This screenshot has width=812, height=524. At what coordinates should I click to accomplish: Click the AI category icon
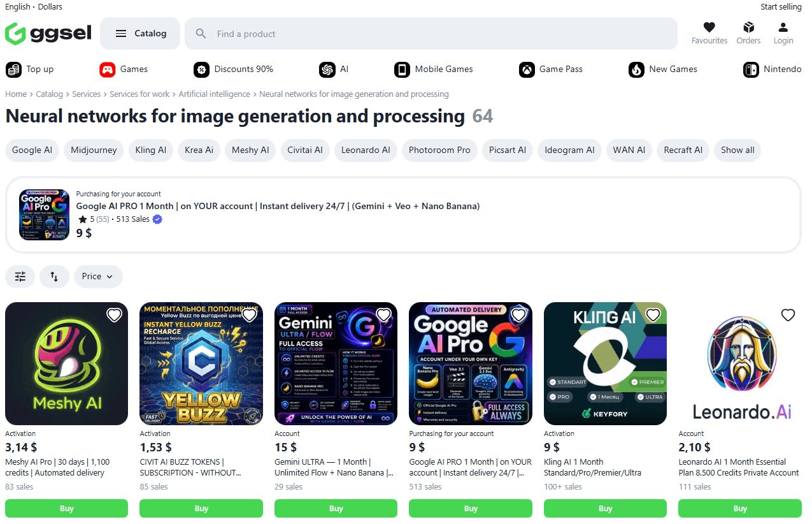(x=327, y=69)
